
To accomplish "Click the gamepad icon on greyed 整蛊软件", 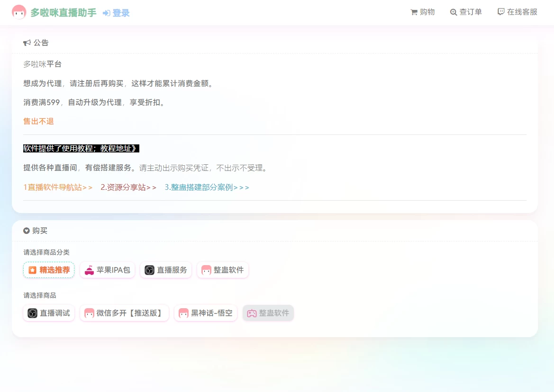I will (252, 313).
